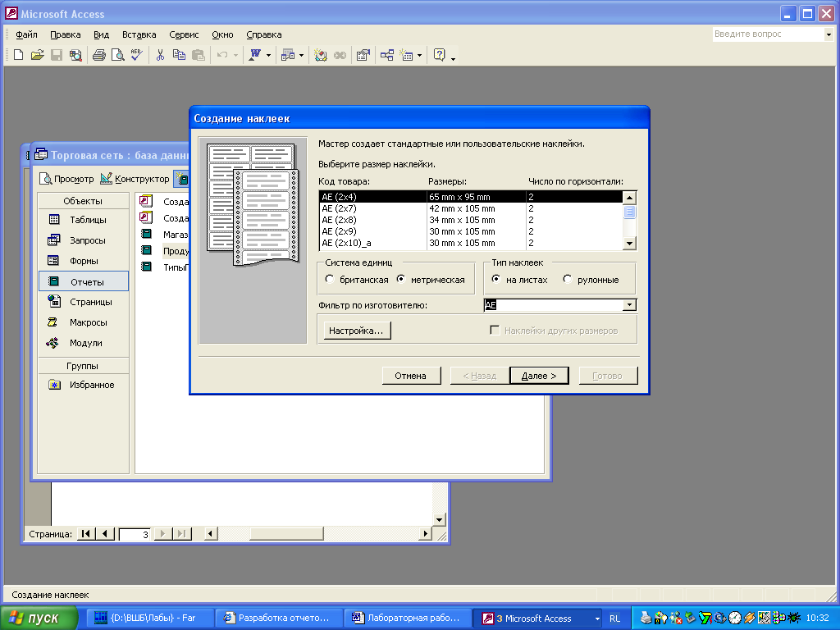Open the Вид menu
This screenshot has height=630, width=840.
(101, 34)
